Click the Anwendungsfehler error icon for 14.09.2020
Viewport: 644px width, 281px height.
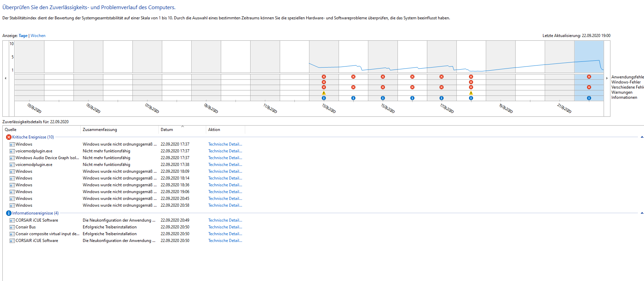(x=353, y=77)
